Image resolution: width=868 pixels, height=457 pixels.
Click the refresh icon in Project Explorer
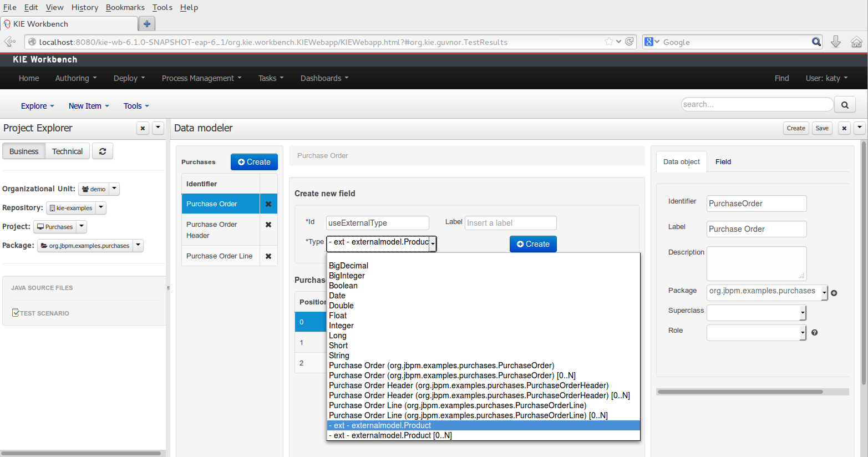tap(103, 151)
